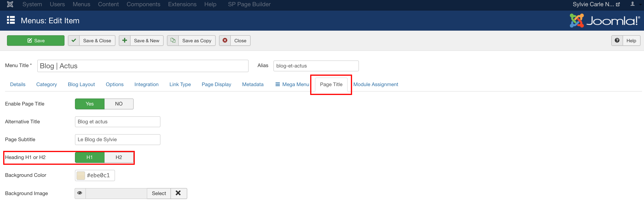The image size is (644, 216).
Task: Click the copy icon on Save as Copy
Action: click(173, 41)
